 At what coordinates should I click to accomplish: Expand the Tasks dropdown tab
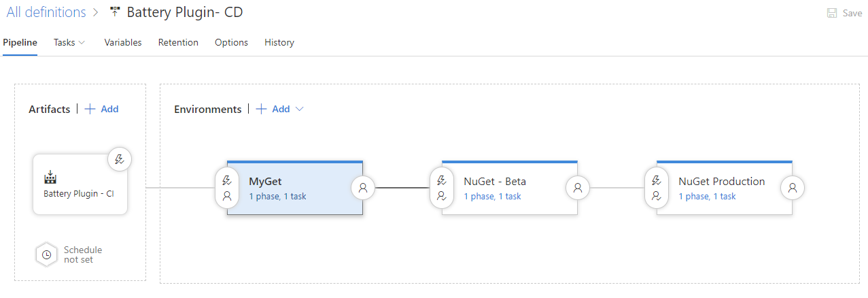69,42
